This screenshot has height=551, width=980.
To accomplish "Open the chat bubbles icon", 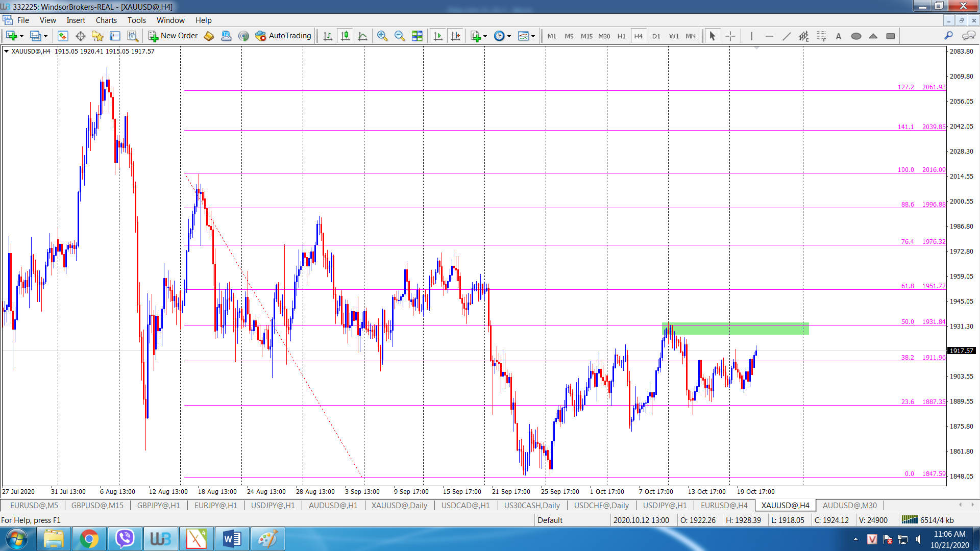I will pyautogui.click(x=968, y=36).
